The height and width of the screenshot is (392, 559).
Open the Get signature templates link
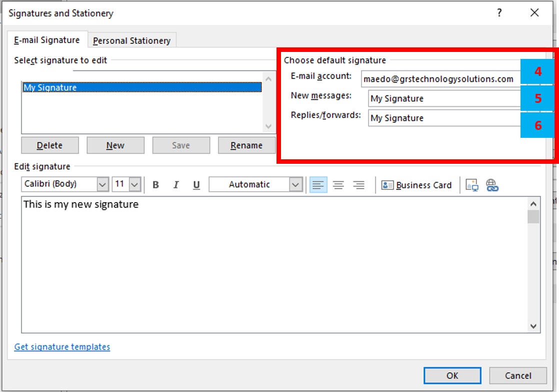tap(62, 347)
